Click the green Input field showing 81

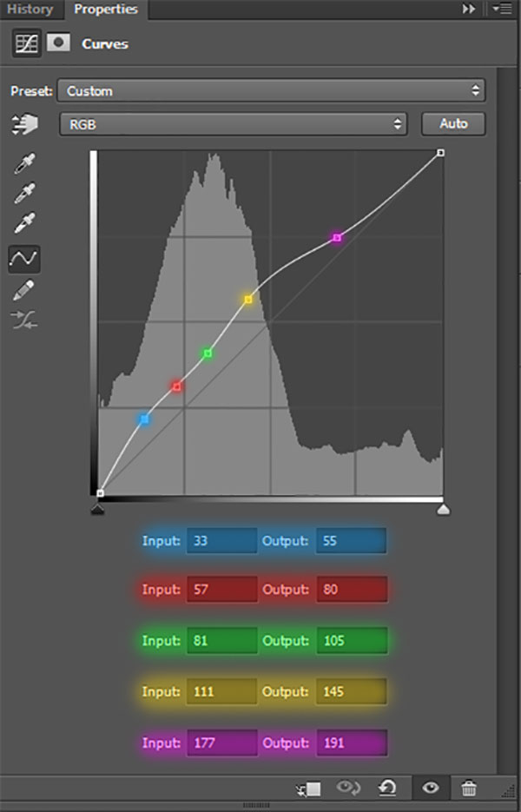[221, 641]
